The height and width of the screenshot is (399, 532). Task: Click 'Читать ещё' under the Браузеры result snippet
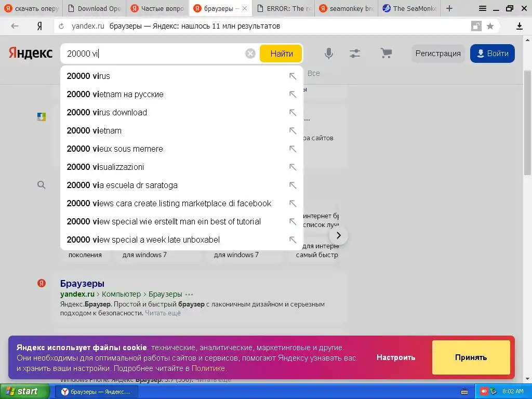click(x=163, y=313)
